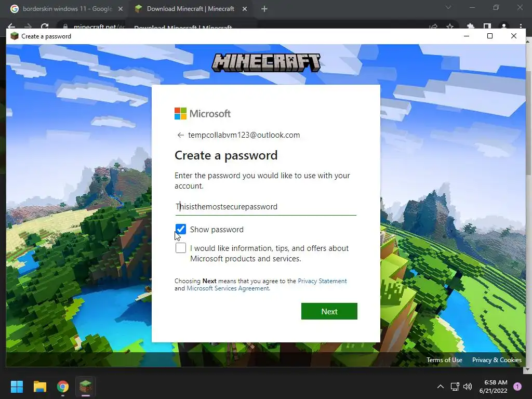This screenshot has width=532, height=399.
Task: Click the tempcollabvm123@outlook.com email text
Action: coord(244,135)
